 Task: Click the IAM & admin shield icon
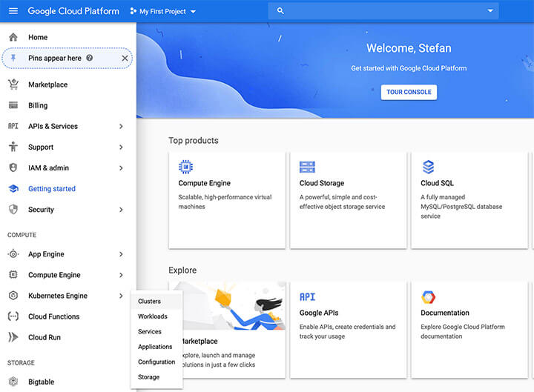13,167
